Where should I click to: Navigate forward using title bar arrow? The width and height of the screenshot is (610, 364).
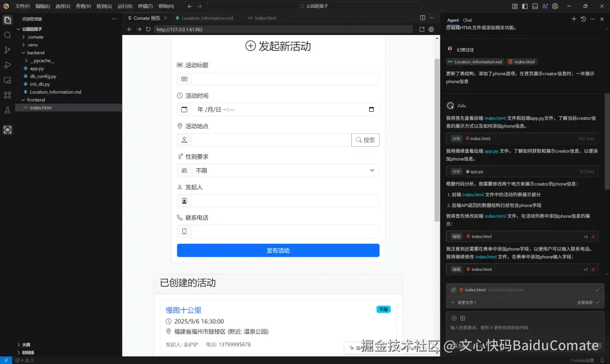pos(199,6)
